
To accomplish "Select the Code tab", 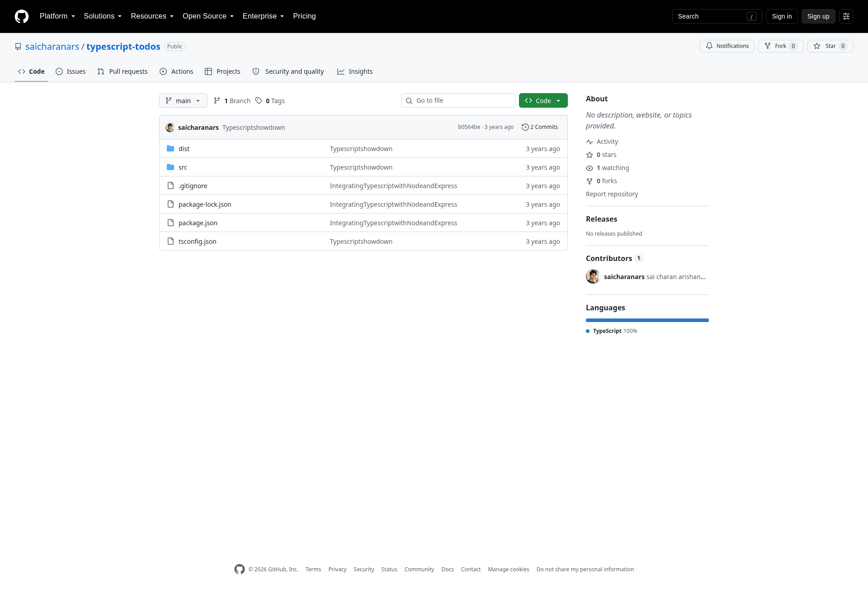I will point(31,71).
